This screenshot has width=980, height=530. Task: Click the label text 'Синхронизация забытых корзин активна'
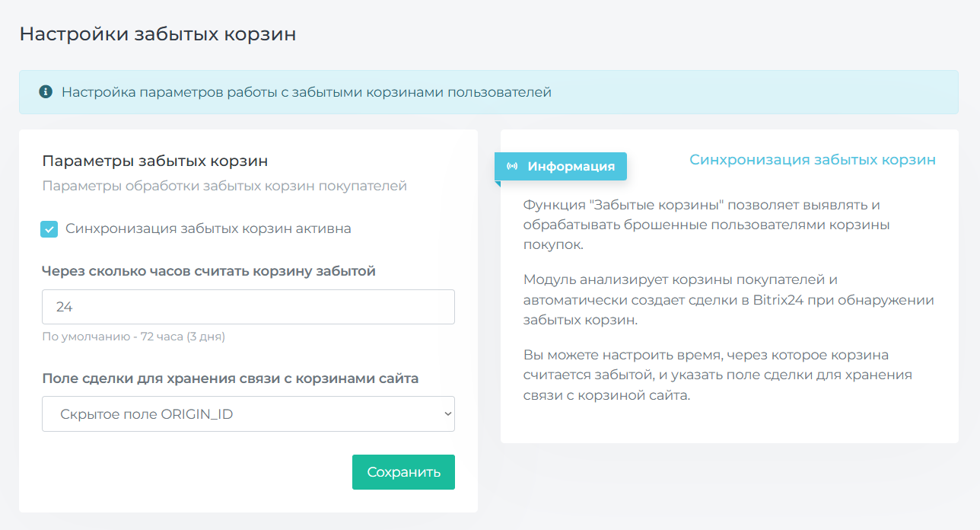(x=208, y=228)
